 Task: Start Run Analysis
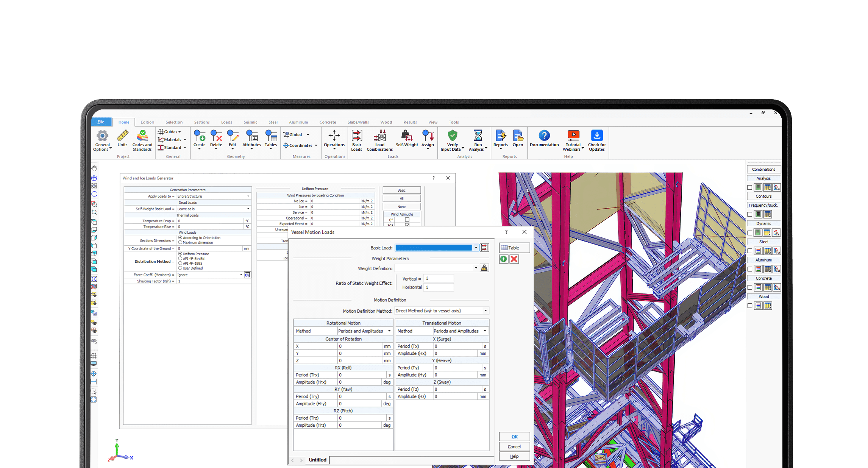click(x=478, y=140)
